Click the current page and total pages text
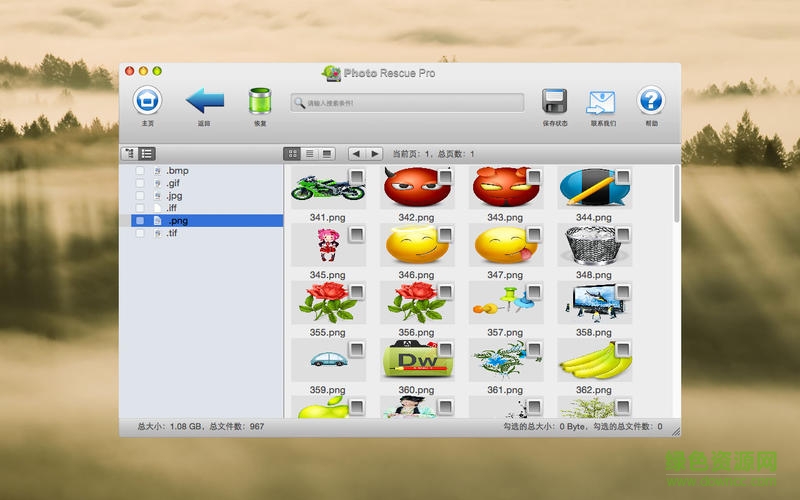Screen dimensions: 800x500 pos(434,154)
